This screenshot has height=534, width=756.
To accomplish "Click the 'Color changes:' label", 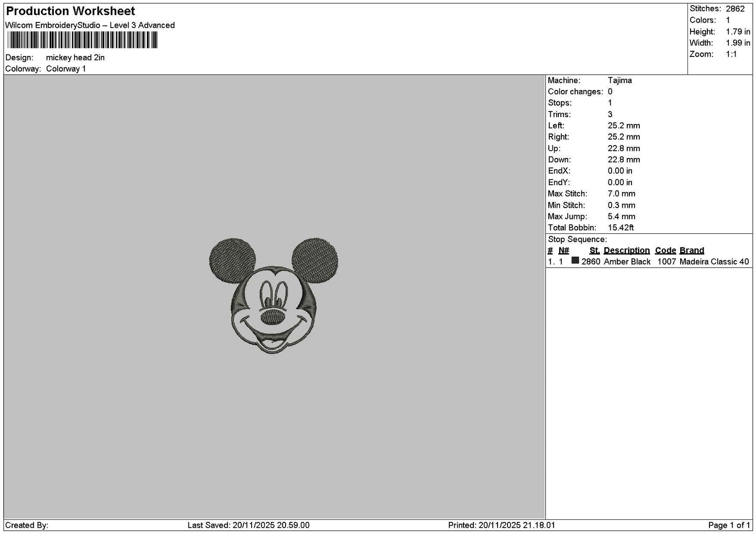I will coord(576,92).
